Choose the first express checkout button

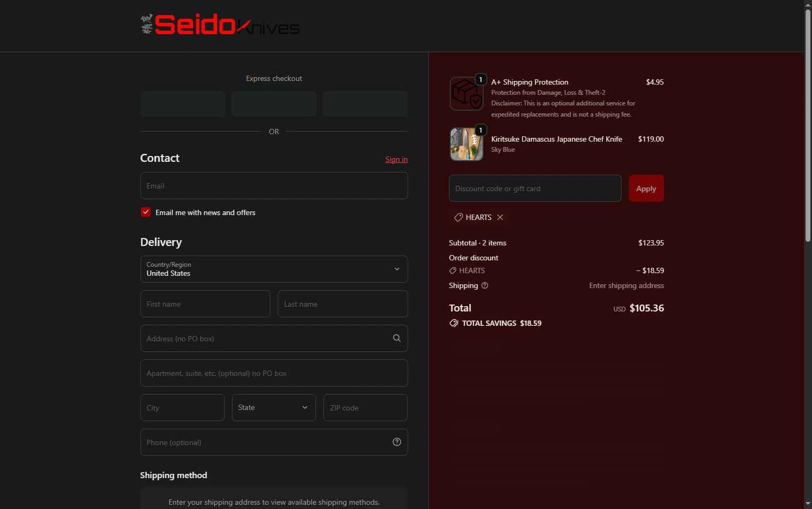(x=183, y=103)
